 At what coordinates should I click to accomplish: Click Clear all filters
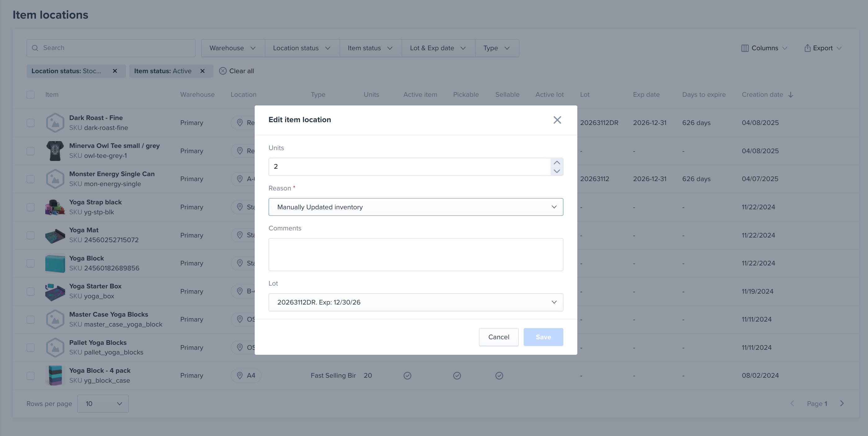tap(236, 71)
